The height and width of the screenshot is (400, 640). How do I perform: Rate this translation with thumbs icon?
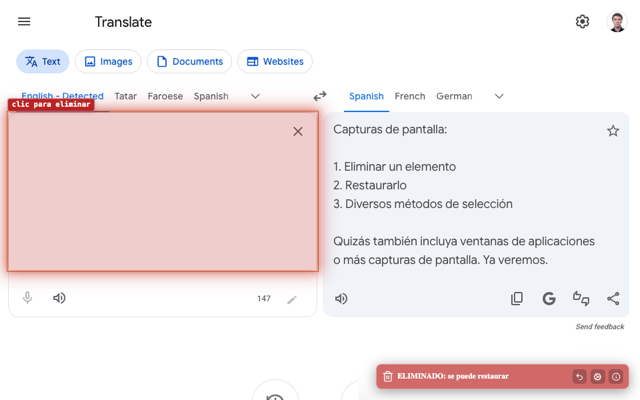pyautogui.click(x=581, y=299)
